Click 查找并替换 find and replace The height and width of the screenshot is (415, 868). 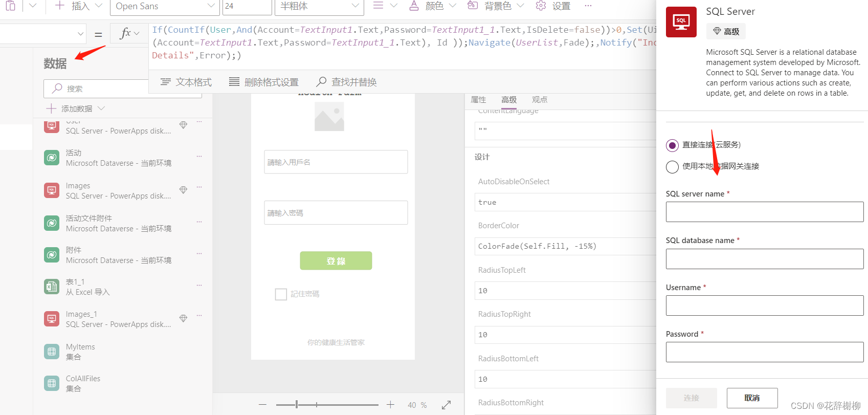(346, 82)
